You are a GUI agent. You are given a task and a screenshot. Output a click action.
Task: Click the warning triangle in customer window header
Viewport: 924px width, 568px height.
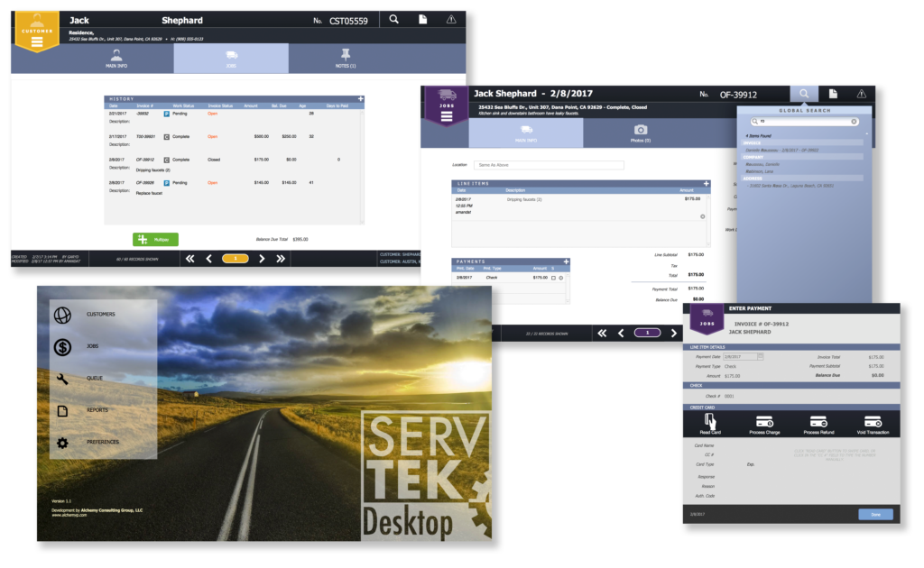(x=451, y=20)
